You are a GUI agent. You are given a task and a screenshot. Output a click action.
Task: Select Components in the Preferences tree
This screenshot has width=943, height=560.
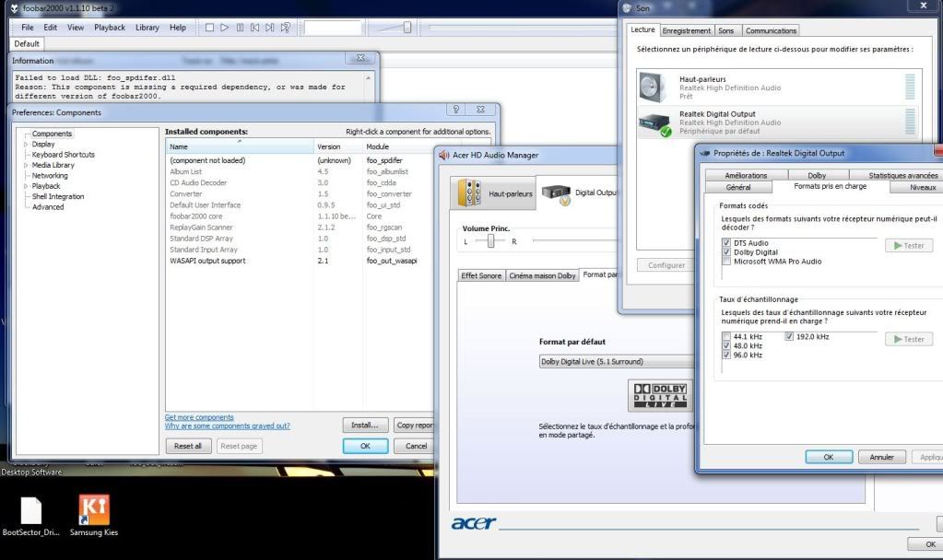(52, 134)
